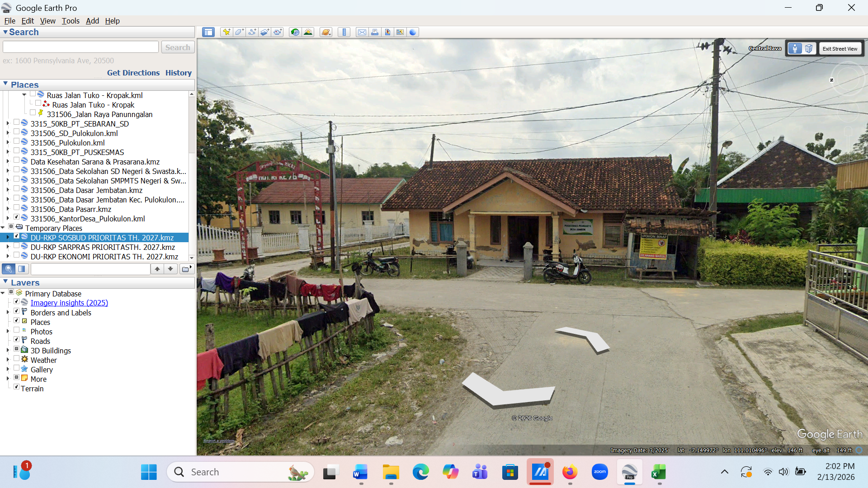
Task: Collapse the Places panel
Action: pyautogui.click(x=5, y=84)
